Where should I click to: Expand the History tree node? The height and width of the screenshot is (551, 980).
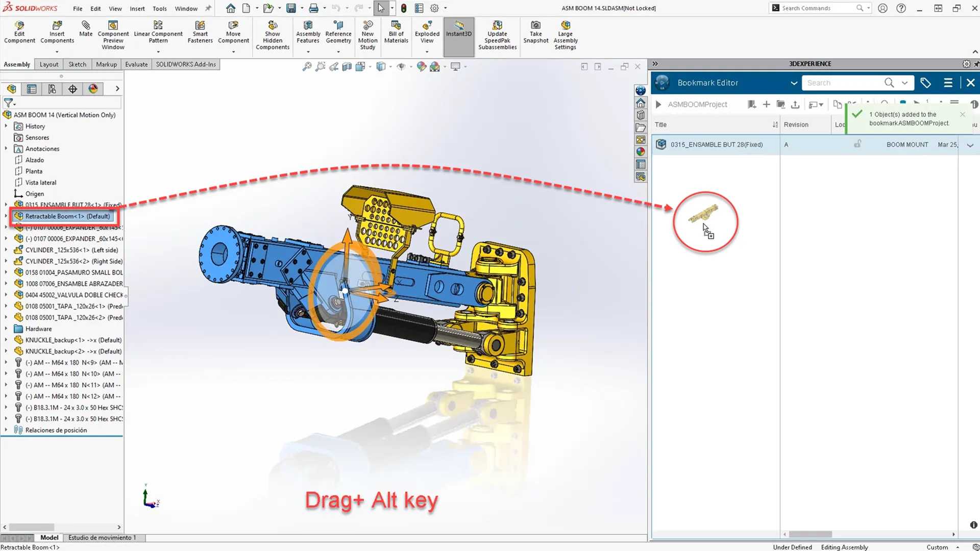pyautogui.click(x=6, y=126)
